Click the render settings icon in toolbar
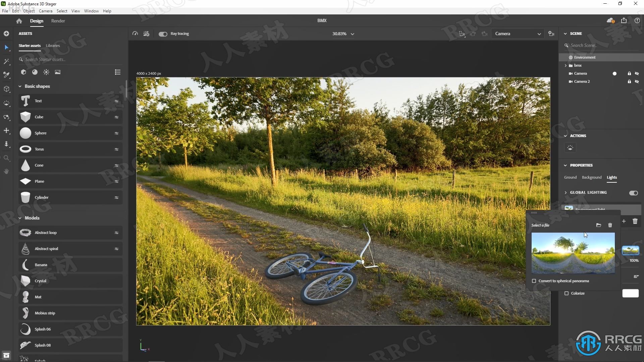Image resolution: width=644 pixels, height=362 pixels. coord(146,33)
